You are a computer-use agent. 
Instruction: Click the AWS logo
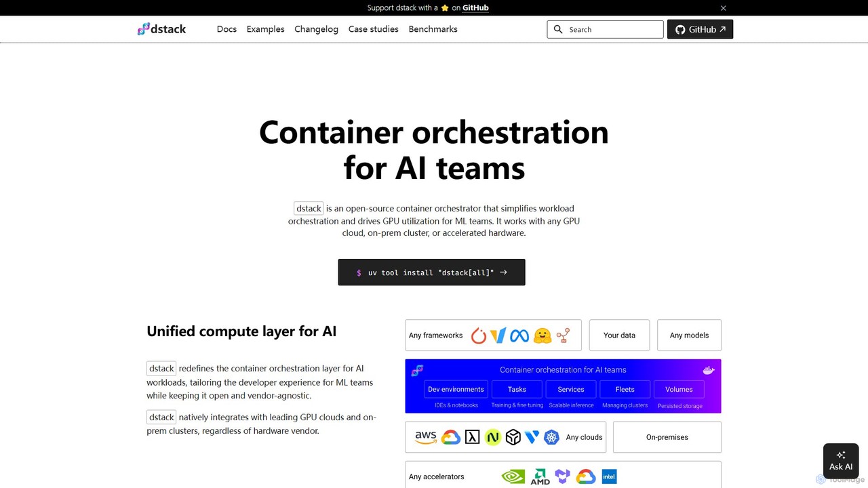(x=426, y=437)
